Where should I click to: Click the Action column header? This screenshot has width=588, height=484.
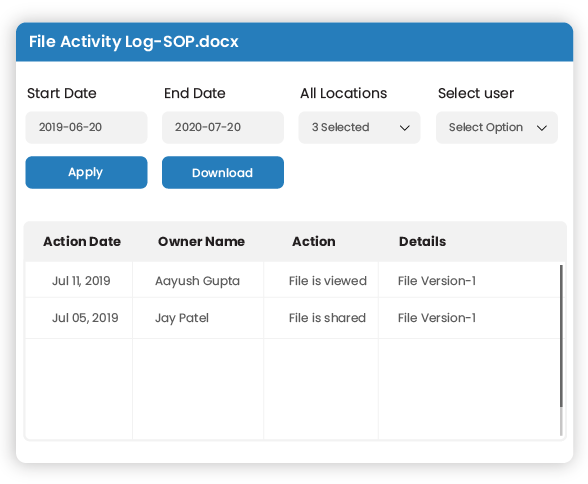314,241
